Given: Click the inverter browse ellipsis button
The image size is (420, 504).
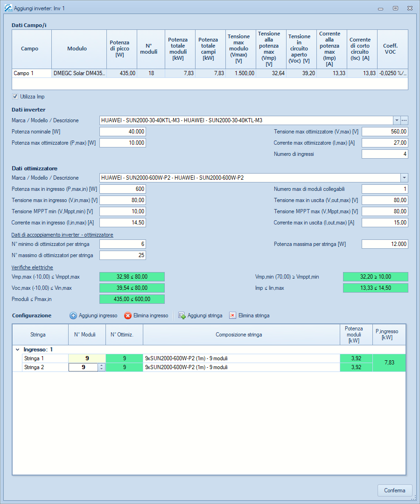Looking at the screenshot, I should (404, 120).
